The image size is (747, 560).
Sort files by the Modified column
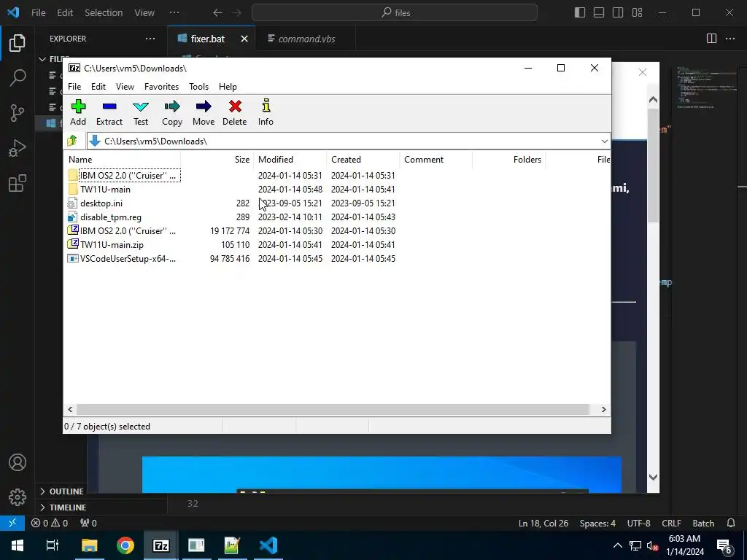(290, 160)
